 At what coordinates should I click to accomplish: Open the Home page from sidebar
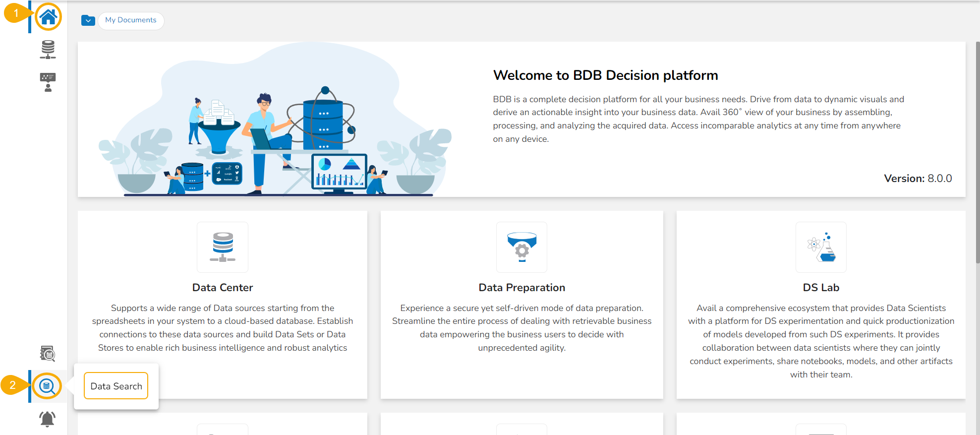pos(48,17)
